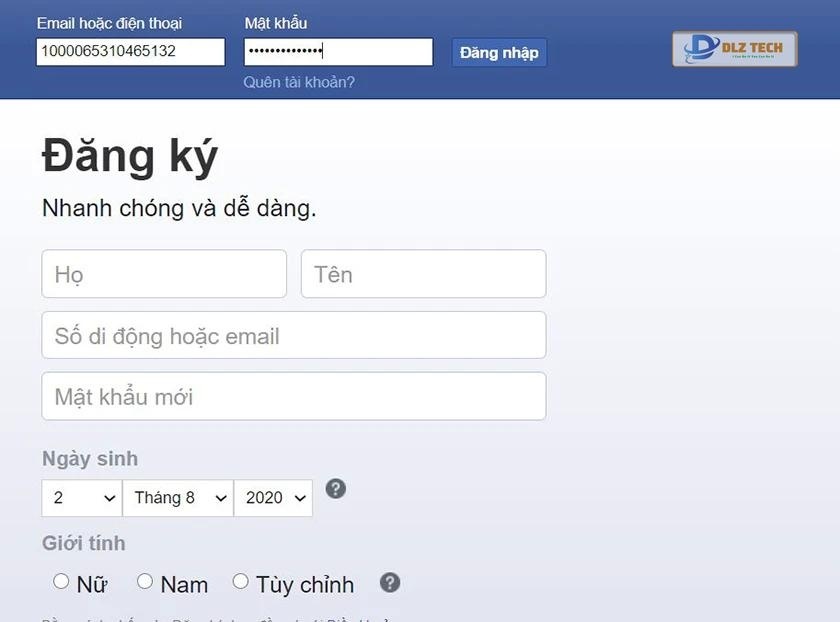Viewport: 840px width, 622px height.
Task: Click the Họ name input field
Action: [x=163, y=273]
